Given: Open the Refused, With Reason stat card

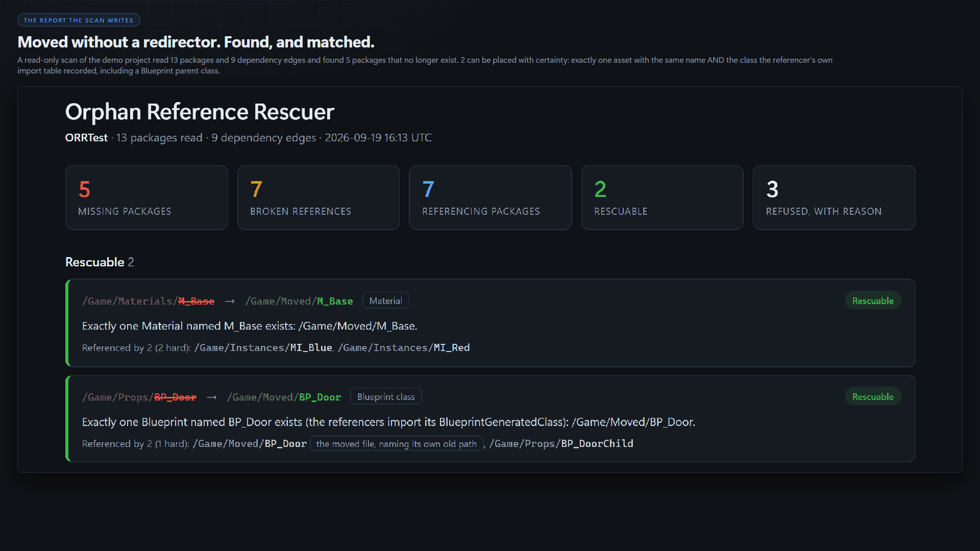Looking at the screenshot, I should click(834, 197).
